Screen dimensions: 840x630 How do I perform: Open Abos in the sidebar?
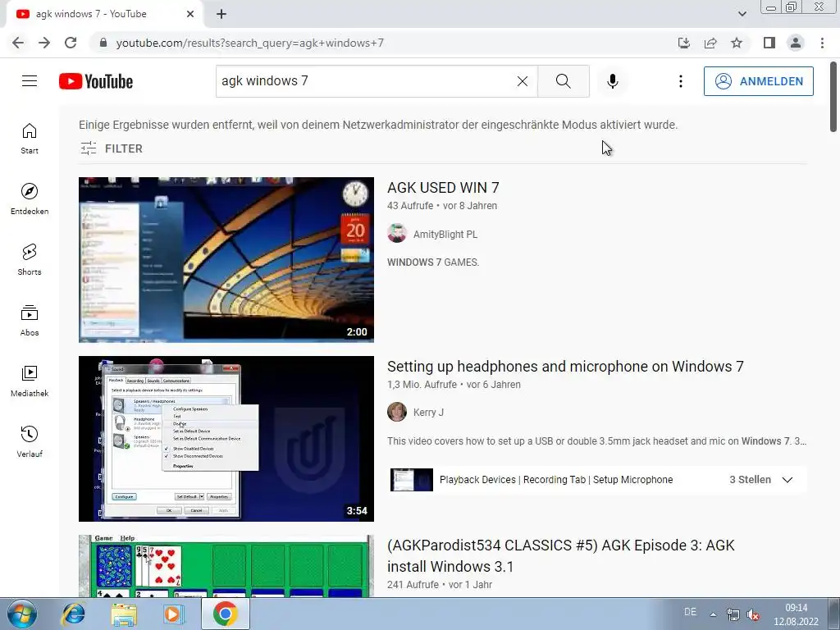point(30,321)
